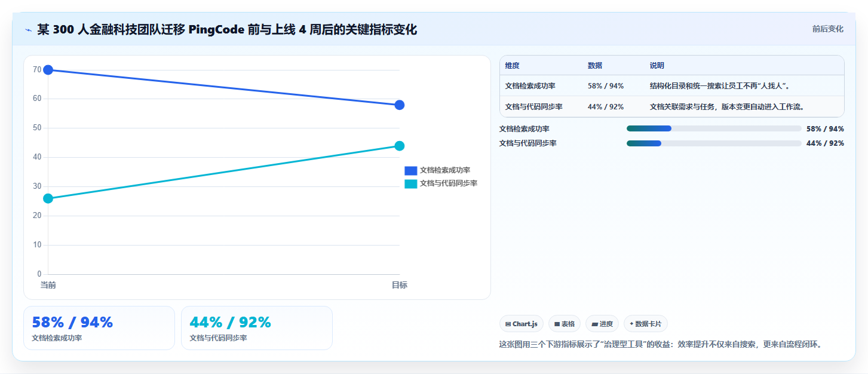Click table cell 文档与代码同步率
Image resolution: width=868 pixels, height=374 pixels.
click(x=534, y=107)
